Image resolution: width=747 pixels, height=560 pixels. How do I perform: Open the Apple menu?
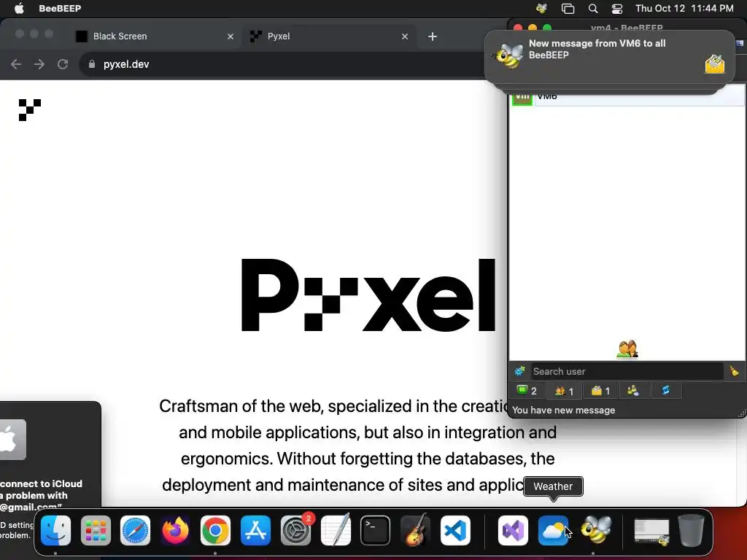pyautogui.click(x=19, y=8)
